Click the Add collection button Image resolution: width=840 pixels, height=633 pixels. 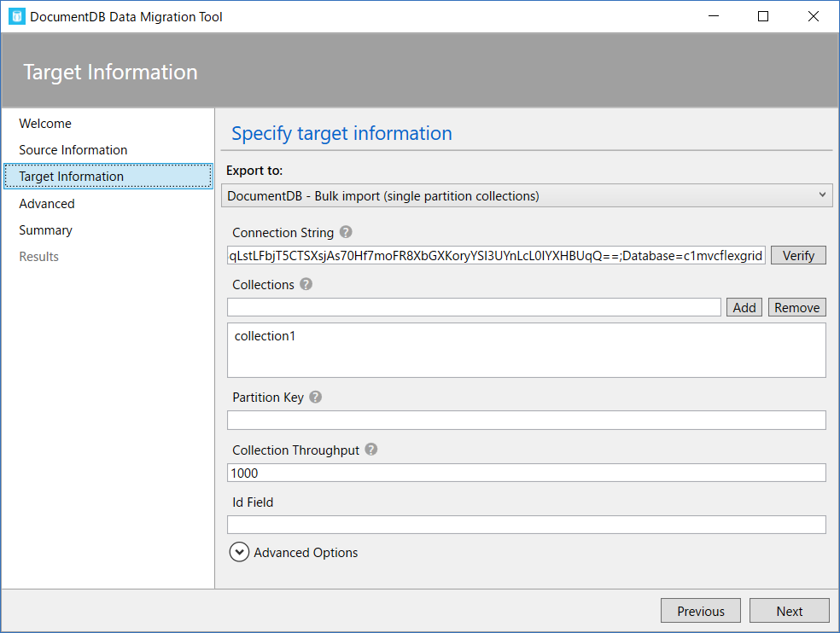[744, 307]
